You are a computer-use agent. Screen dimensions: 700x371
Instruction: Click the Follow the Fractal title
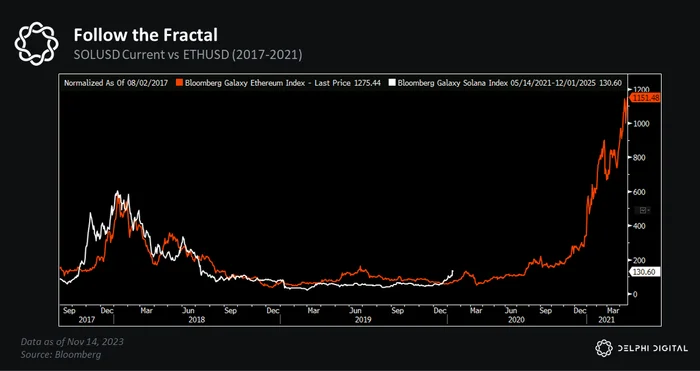click(x=146, y=35)
